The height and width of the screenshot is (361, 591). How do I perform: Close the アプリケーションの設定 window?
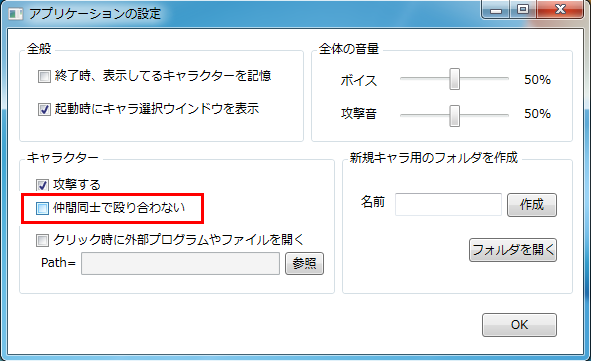click(x=560, y=10)
